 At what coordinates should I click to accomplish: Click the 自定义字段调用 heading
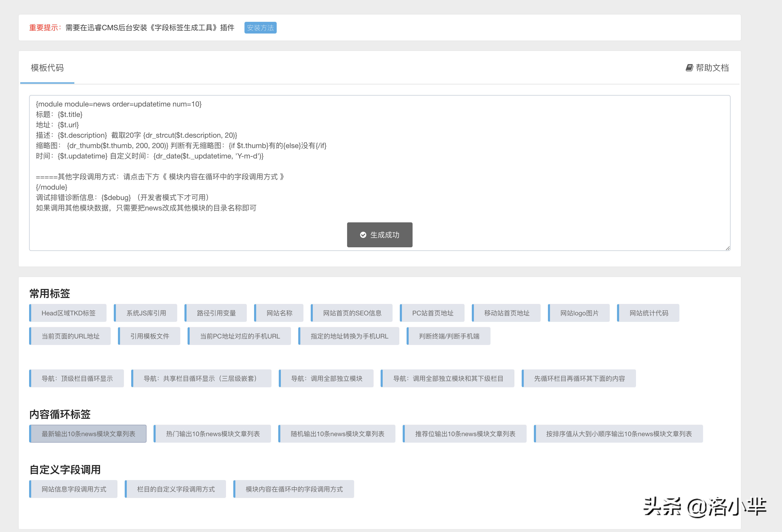pos(65,470)
